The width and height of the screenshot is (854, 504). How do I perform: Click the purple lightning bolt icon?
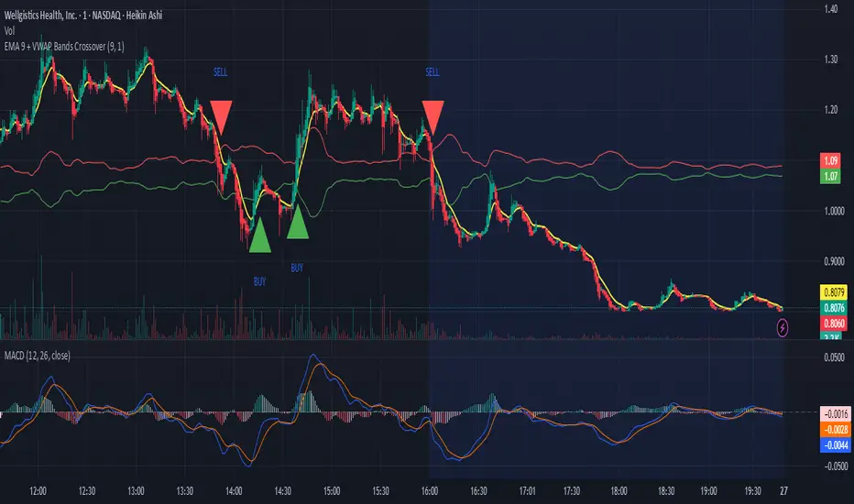[783, 328]
